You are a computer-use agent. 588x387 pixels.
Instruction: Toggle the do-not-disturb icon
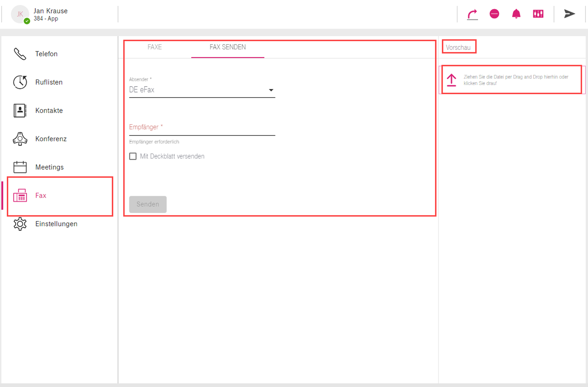tap(494, 14)
